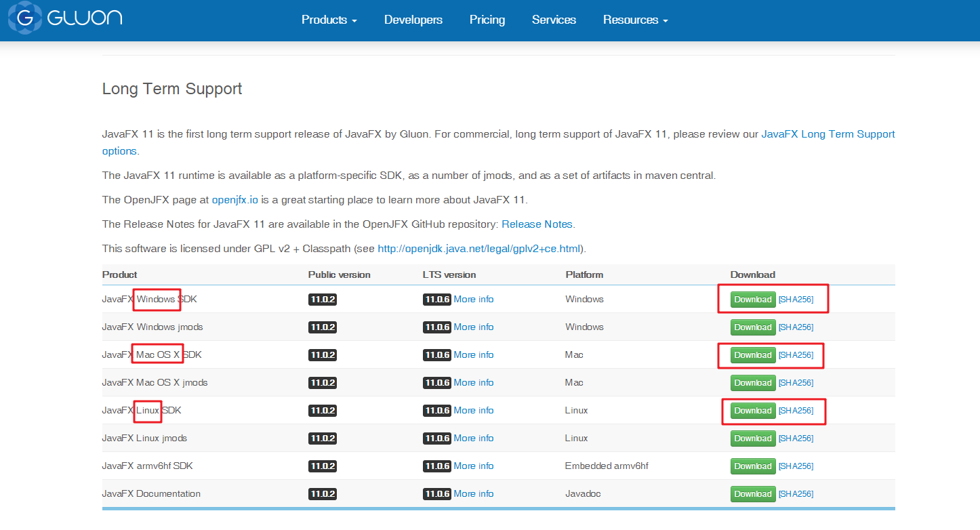This screenshot has width=980, height=530.
Task: Open More info for JavaFX Documentation row
Action: [x=474, y=494]
